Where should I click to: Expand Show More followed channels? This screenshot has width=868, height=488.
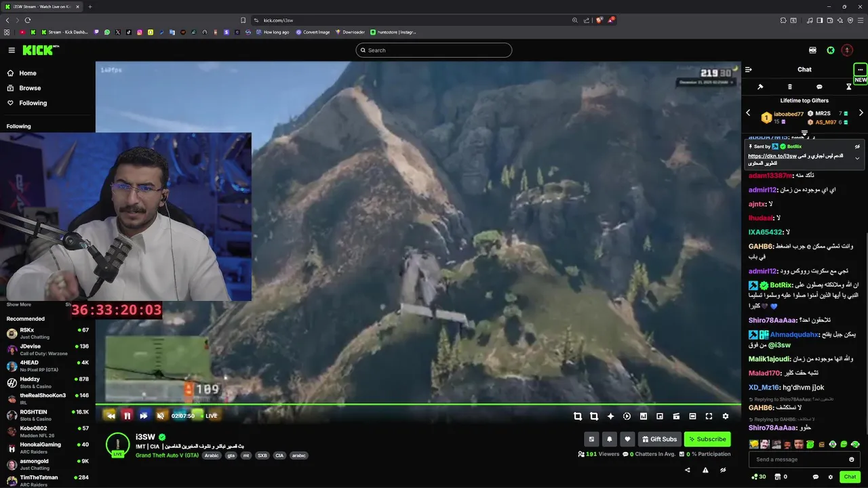[x=18, y=305]
